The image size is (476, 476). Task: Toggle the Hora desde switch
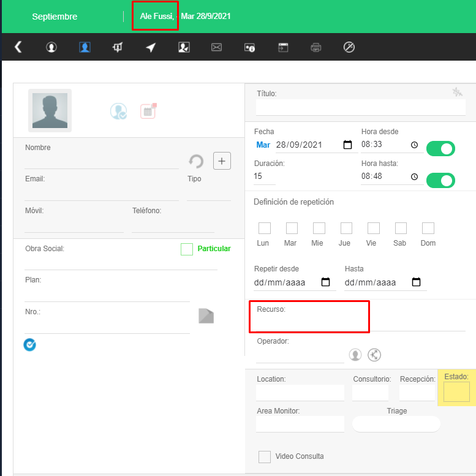coord(440,148)
